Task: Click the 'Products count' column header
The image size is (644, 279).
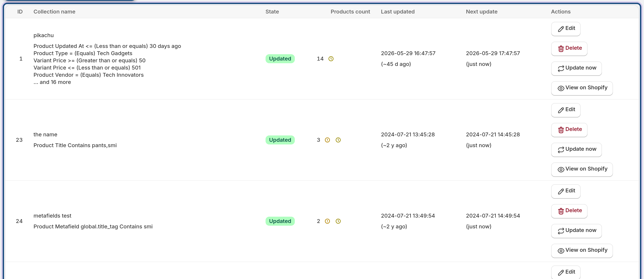Action: pyautogui.click(x=350, y=12)
